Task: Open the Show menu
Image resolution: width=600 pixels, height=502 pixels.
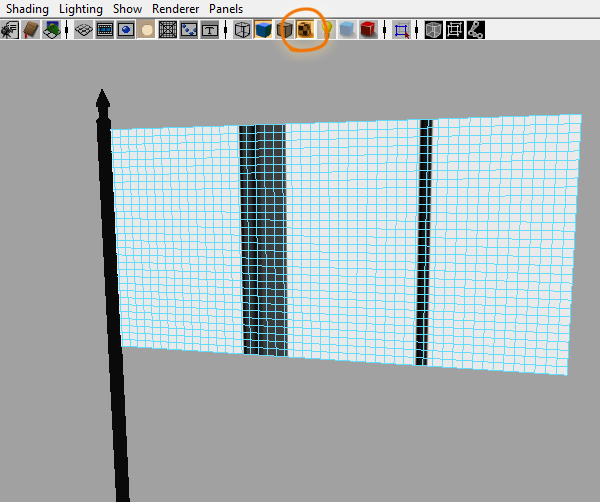Action: coord(127,9)
